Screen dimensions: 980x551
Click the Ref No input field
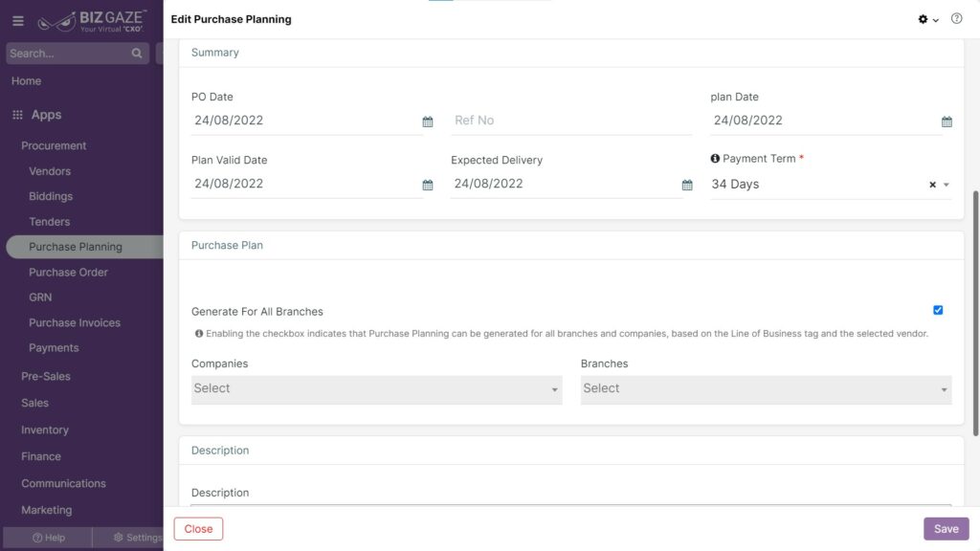(x=571, y=121)
